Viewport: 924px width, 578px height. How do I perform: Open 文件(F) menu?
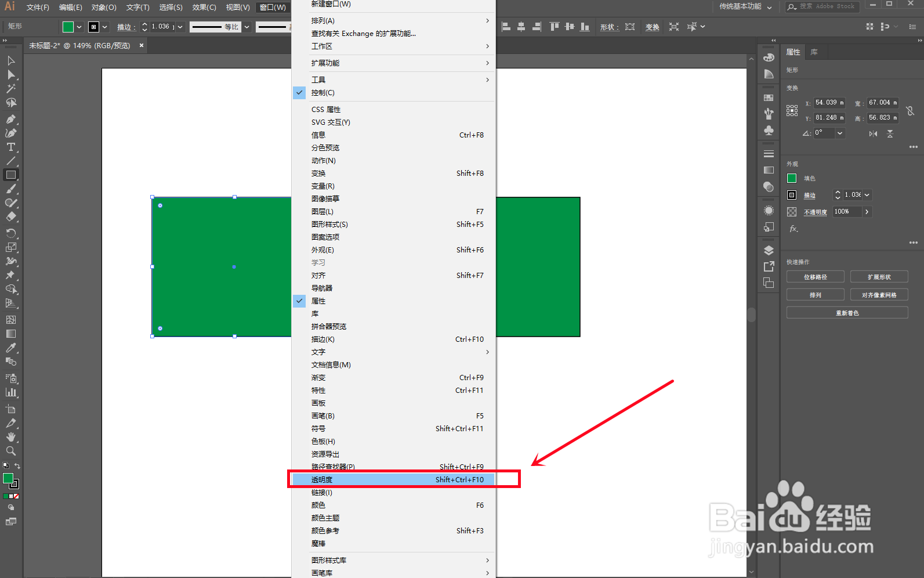pos(38,7)
